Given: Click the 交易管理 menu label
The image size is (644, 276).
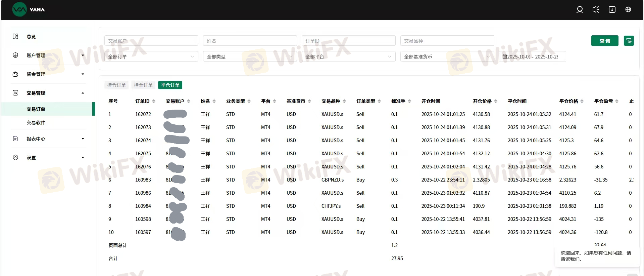Looking at the screenshot, I should point(36,93).
